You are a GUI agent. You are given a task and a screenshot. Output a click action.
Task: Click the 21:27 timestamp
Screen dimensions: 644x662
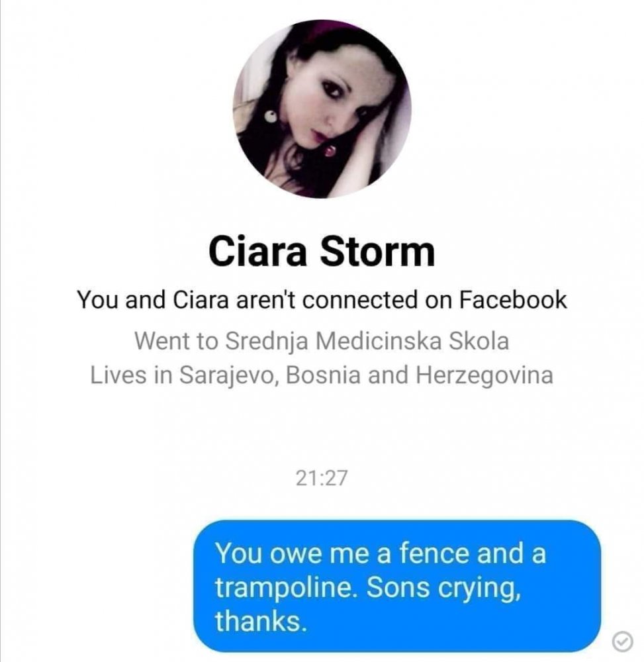[322, 479]
